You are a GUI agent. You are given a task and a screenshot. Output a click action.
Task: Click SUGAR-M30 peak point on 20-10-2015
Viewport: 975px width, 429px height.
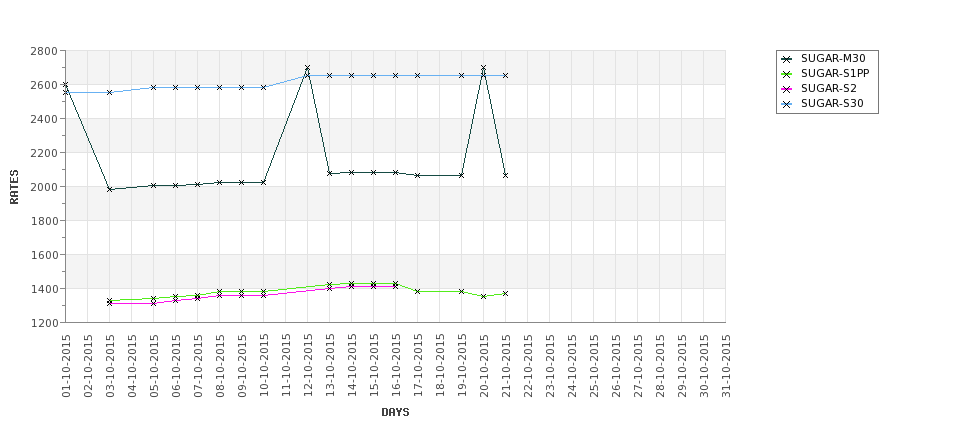pyautogui.click(x=483, y=68)
